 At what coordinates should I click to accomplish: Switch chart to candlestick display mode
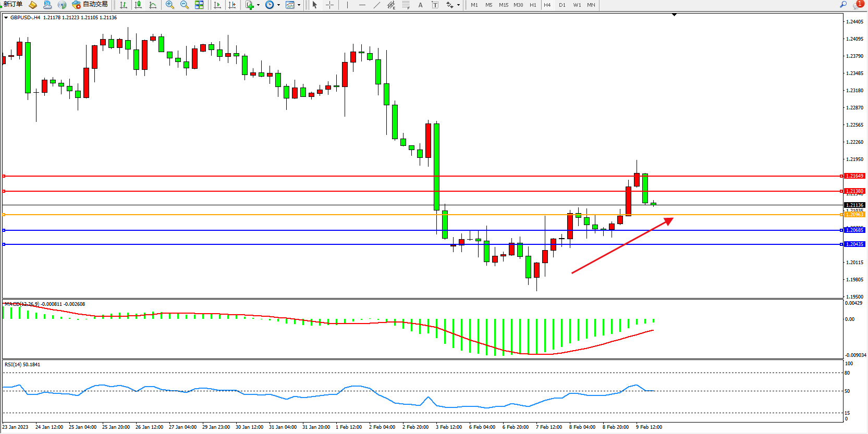138,5
